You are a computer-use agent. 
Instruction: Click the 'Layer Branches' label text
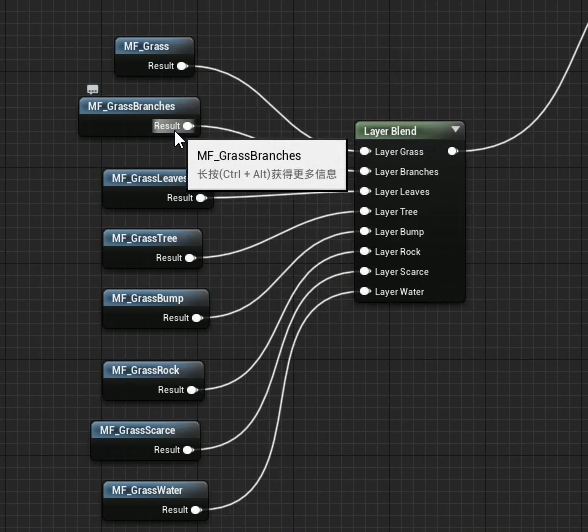407,172
